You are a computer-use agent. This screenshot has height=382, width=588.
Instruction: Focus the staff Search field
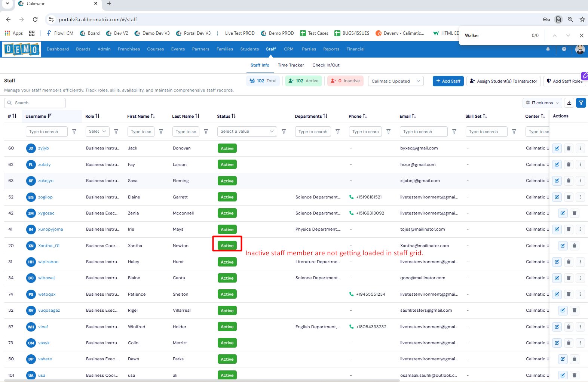[x=35, y=103]
